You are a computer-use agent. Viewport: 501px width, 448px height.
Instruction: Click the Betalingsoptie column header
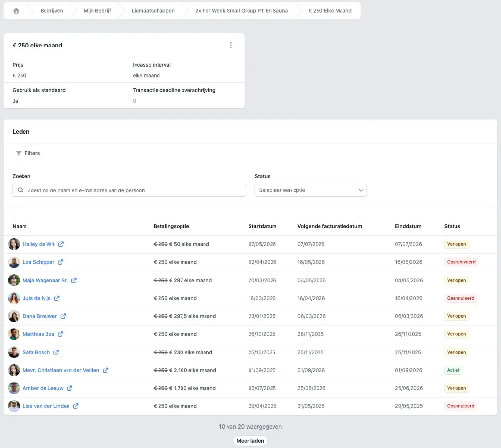tap(171, 226)
